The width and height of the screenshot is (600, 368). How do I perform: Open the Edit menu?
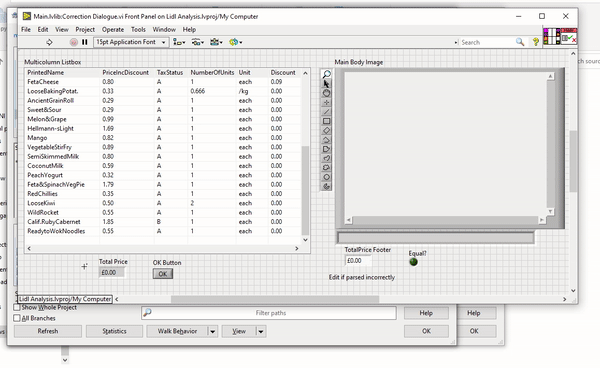click(42, 29)
